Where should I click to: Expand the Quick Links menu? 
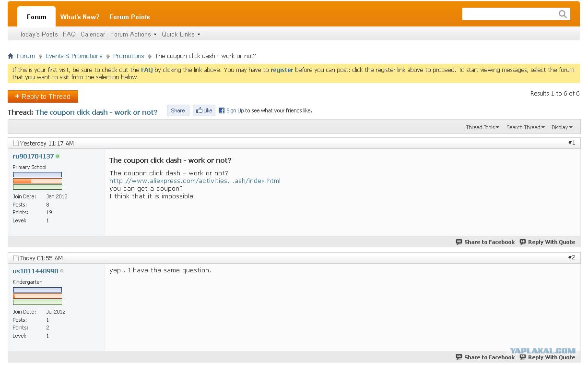tap(180, 35)
